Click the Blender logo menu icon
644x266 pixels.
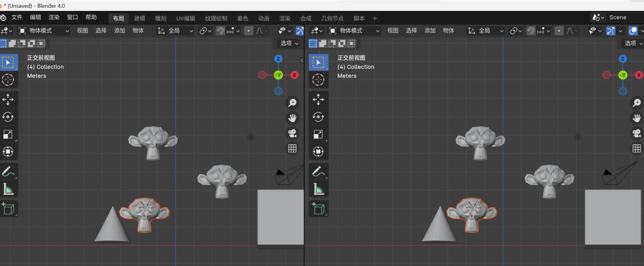[x=3, y=17]
